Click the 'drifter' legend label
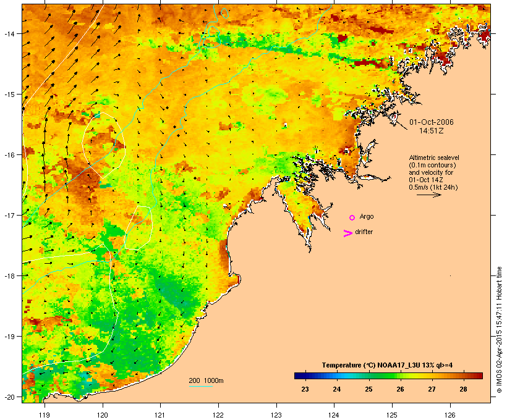507x420 pixels. 364,232
